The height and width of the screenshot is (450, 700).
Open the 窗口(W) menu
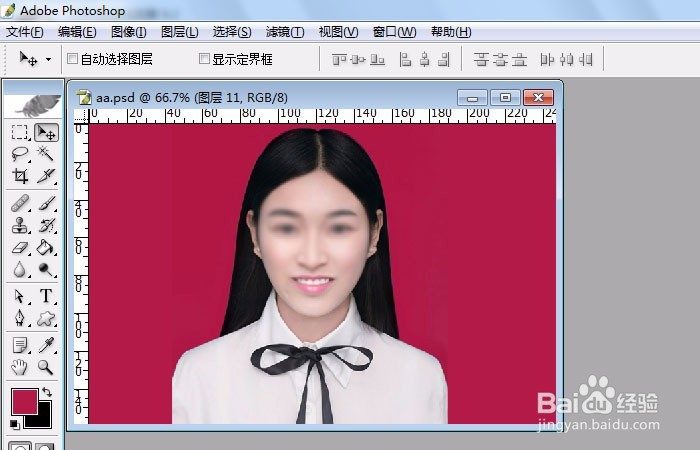coord(394,32)
